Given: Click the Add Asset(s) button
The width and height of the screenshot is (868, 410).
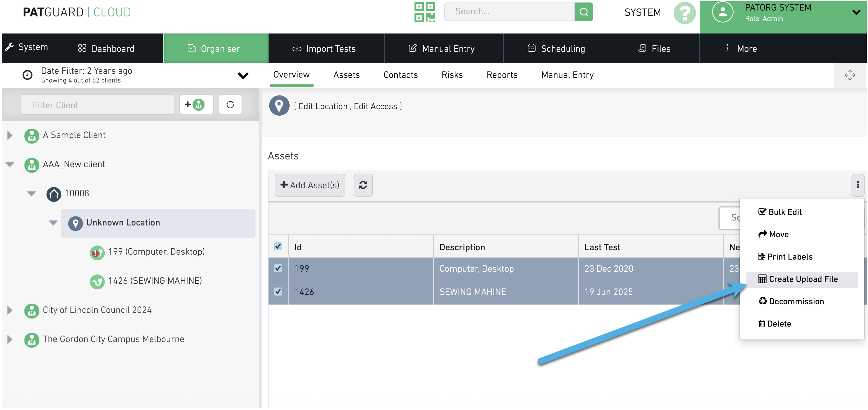Looking at the screenshot, I should (x=310, y=185).
